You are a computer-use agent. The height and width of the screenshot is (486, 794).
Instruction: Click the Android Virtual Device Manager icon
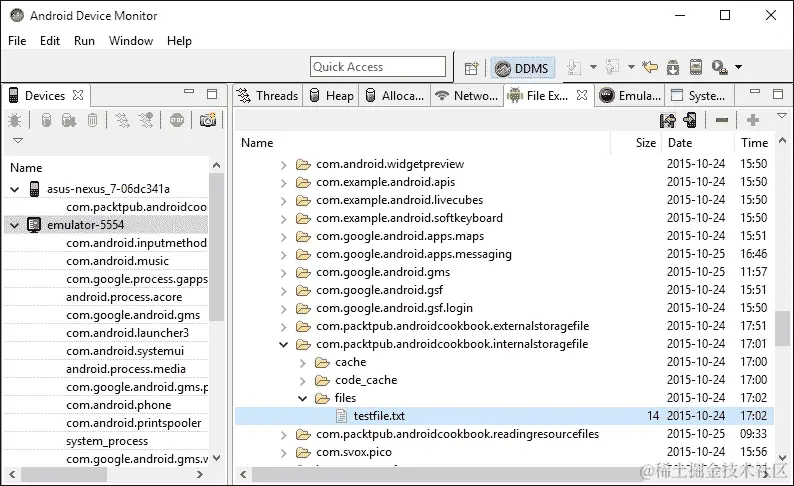tap(696, 67)
